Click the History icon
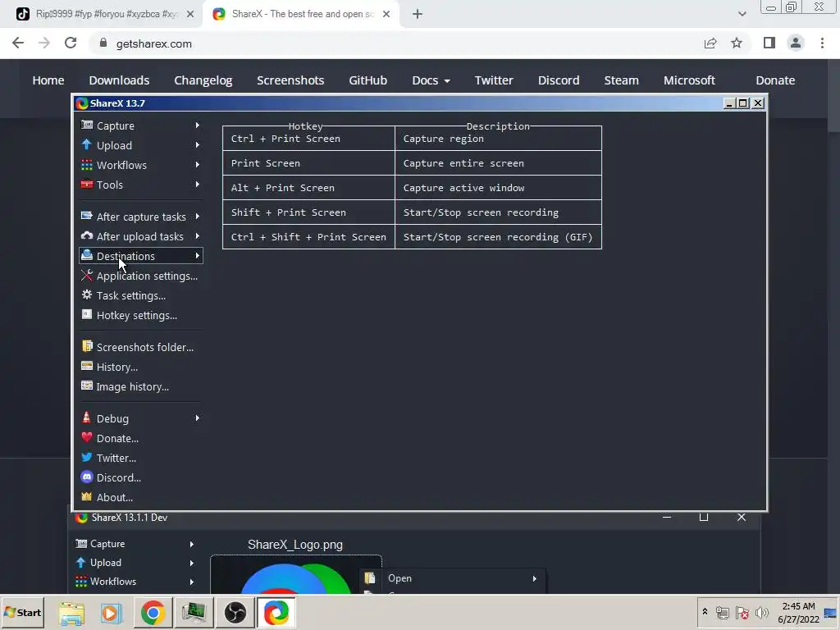 [x=87, y=366]
